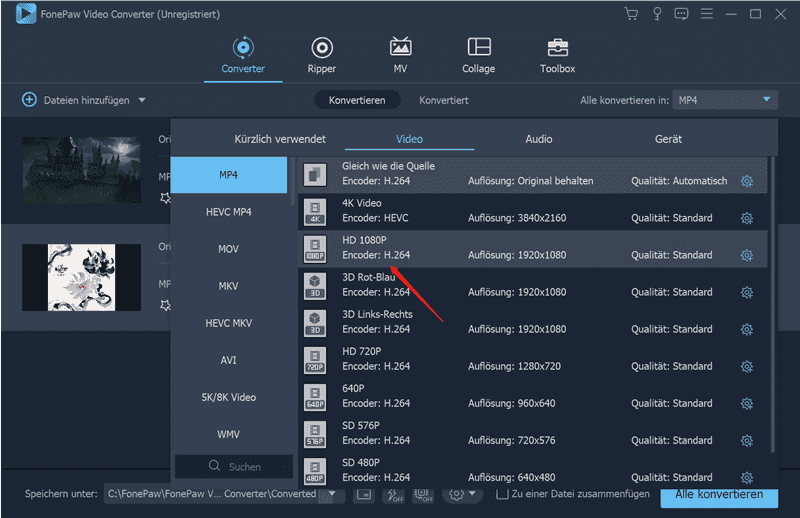
Task: Switch to the Video format tab
Action: (x=409, y=139)
